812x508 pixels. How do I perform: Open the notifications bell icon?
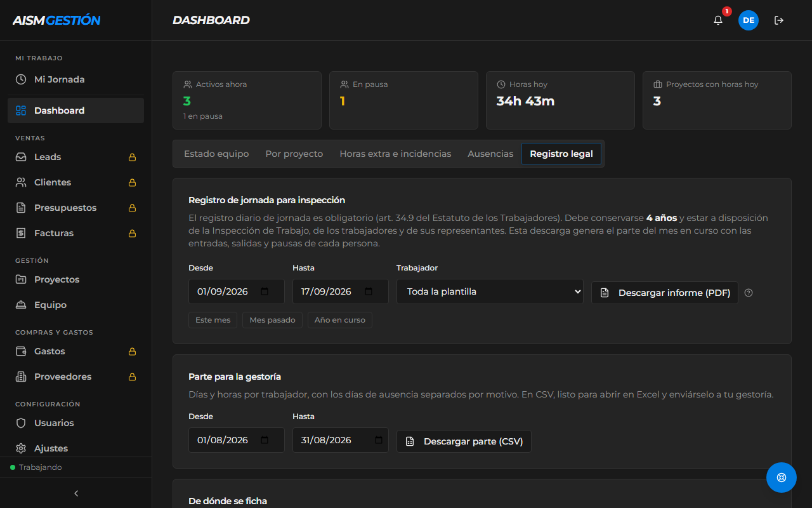pyautogui.click(x=718, y=20)
